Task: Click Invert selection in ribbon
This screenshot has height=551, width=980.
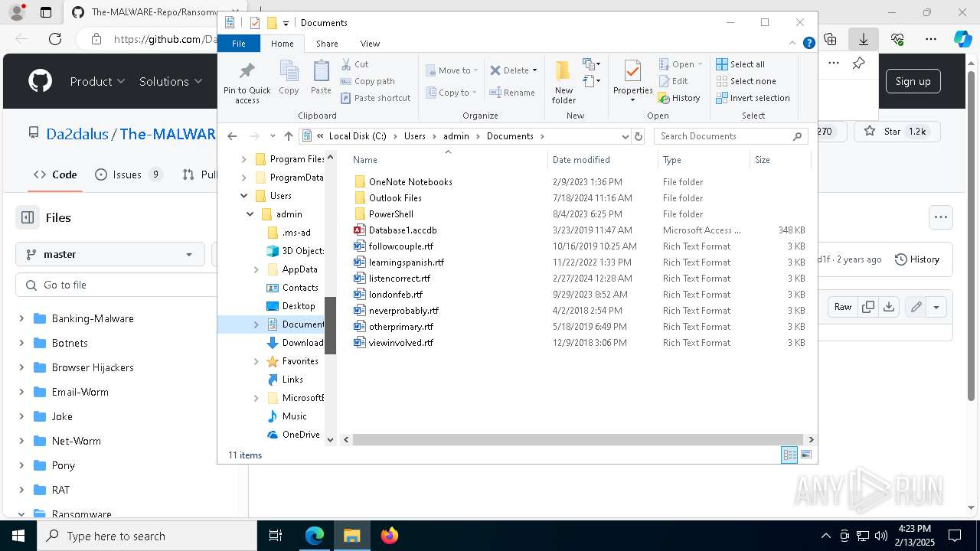Action: pos(753,98)
